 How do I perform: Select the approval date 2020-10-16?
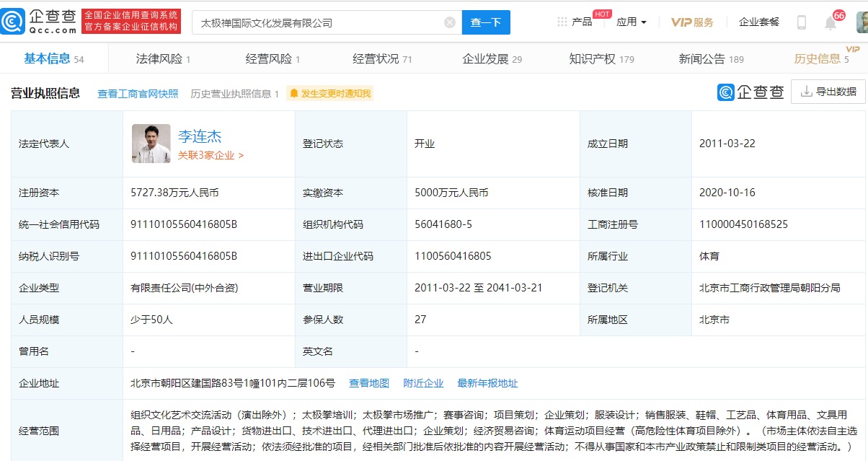click(727, 193)
